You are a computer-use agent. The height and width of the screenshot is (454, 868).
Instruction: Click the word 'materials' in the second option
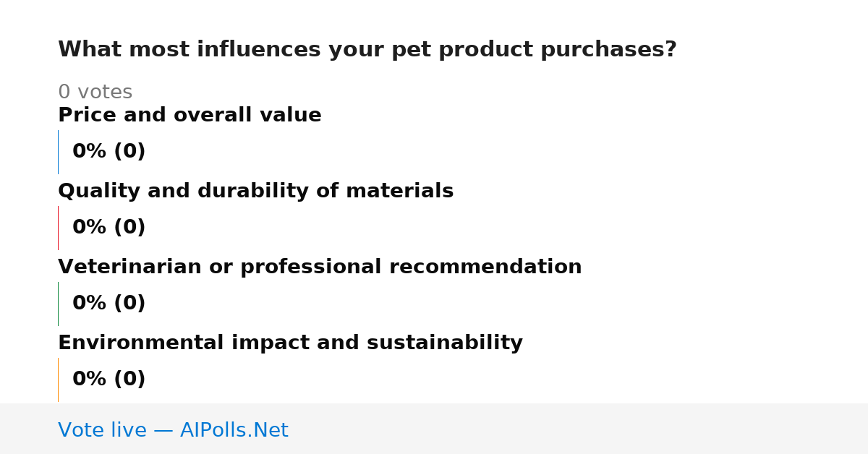(x=399, y=191)
